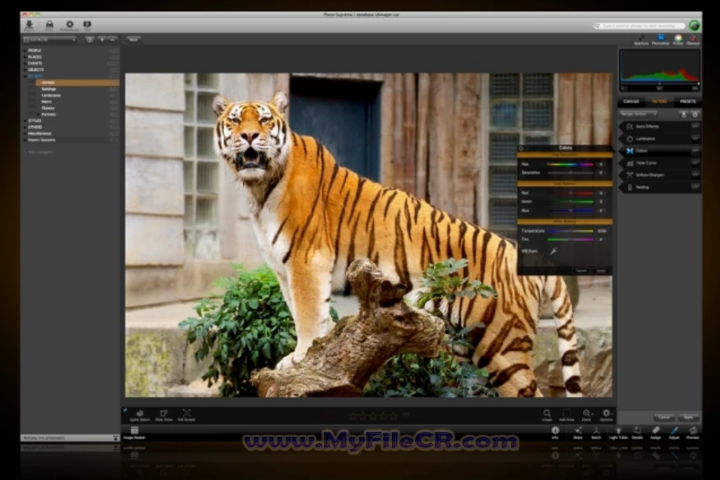Toggle the Colors filter switch
The width and height of the screenshot is (720, 480).
tap(695, 150)
